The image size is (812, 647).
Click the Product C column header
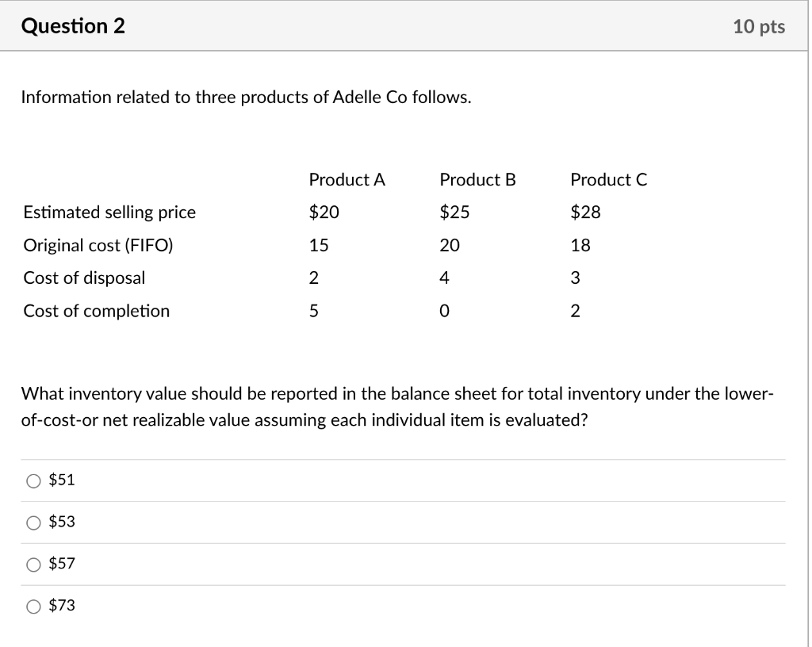(608, 180)
